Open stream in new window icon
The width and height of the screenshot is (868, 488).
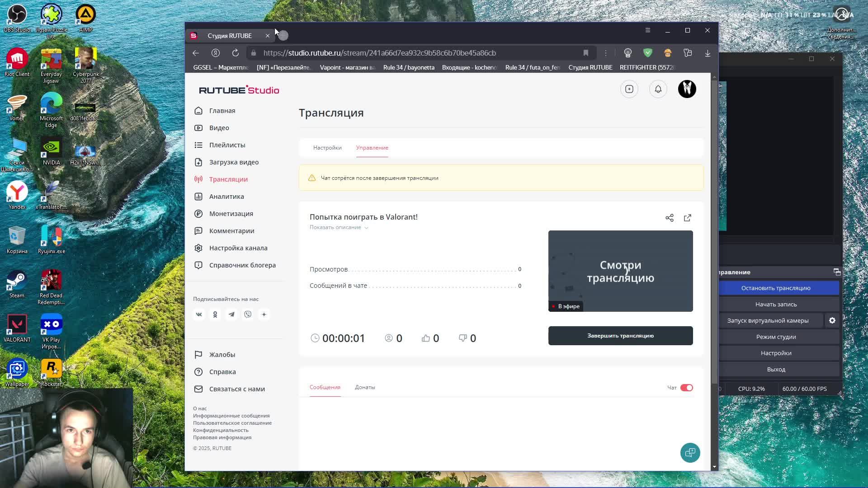[688, 218]
